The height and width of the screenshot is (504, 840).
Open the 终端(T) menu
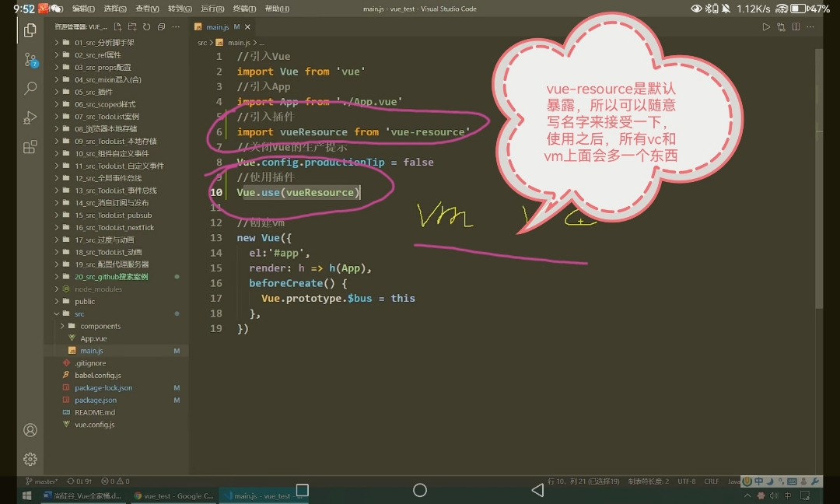tap(244, 9)
